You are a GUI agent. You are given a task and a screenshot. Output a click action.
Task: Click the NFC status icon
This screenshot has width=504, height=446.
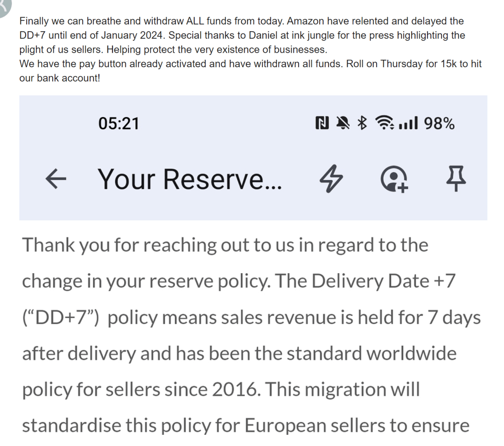tap(322, 123)
